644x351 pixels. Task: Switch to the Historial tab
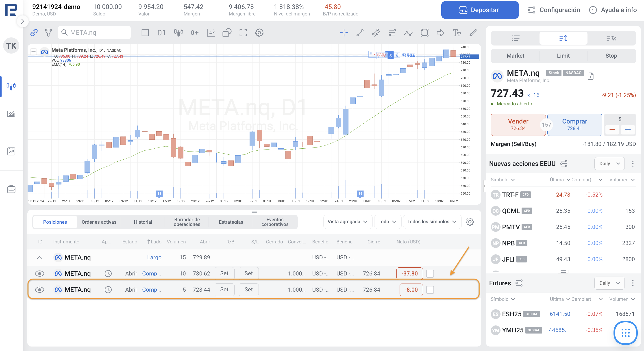tap(143, 222)
